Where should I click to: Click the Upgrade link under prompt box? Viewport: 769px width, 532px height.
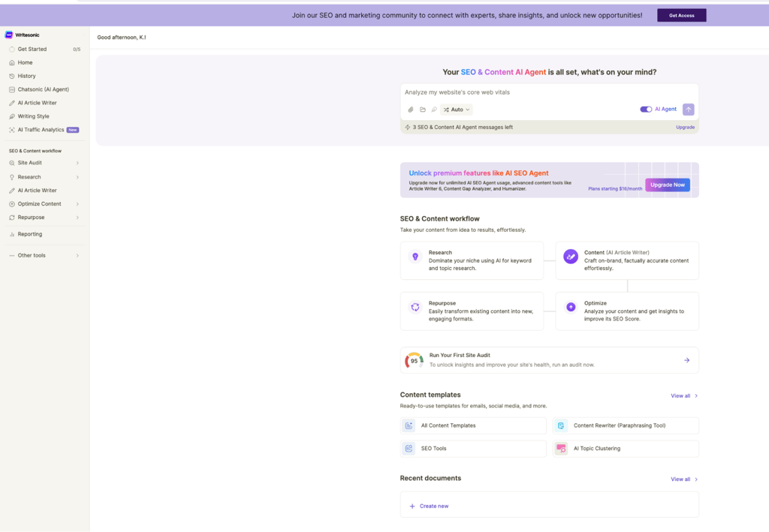tap(685, 128)
